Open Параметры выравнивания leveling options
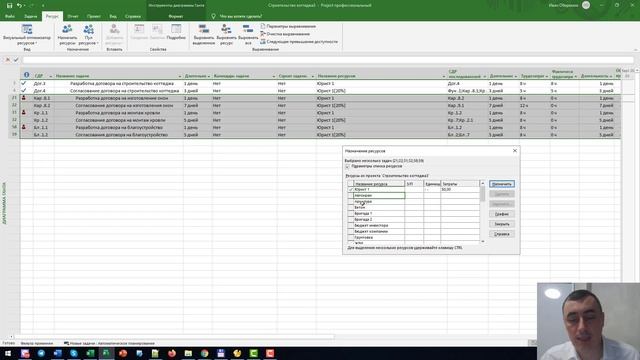This screenshot has height=360, width=640. click(x=288, y=26)
